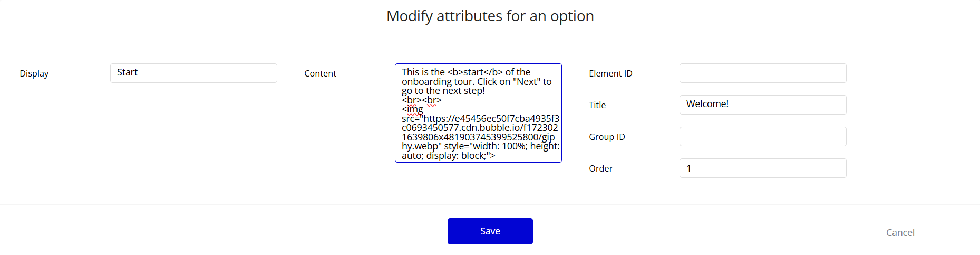Click the <br><br> line in Content
This screenshot has height=255, width=980.
point(421,100)
